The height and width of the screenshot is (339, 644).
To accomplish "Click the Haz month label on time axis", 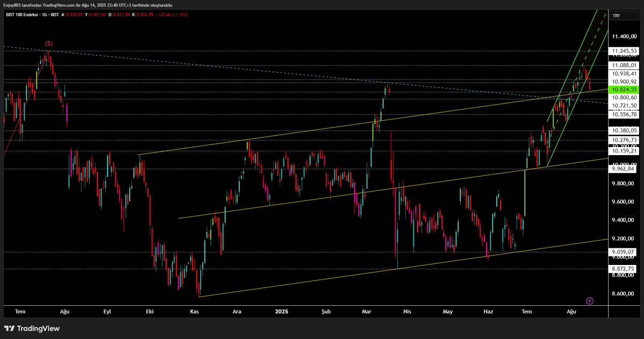I will tap(488, 311).
